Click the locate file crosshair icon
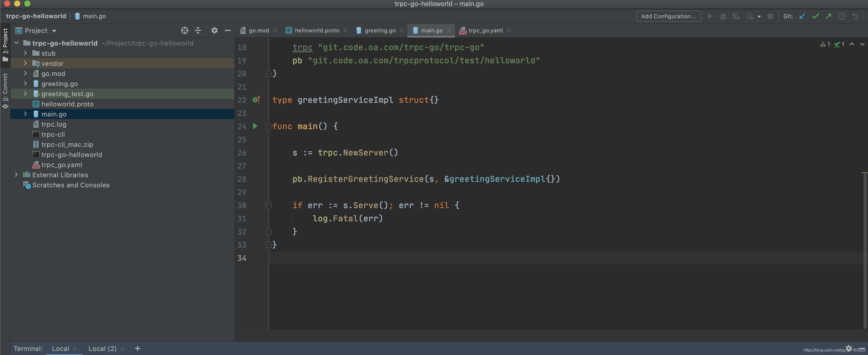The image size is (868, 355). click(184, 31)
